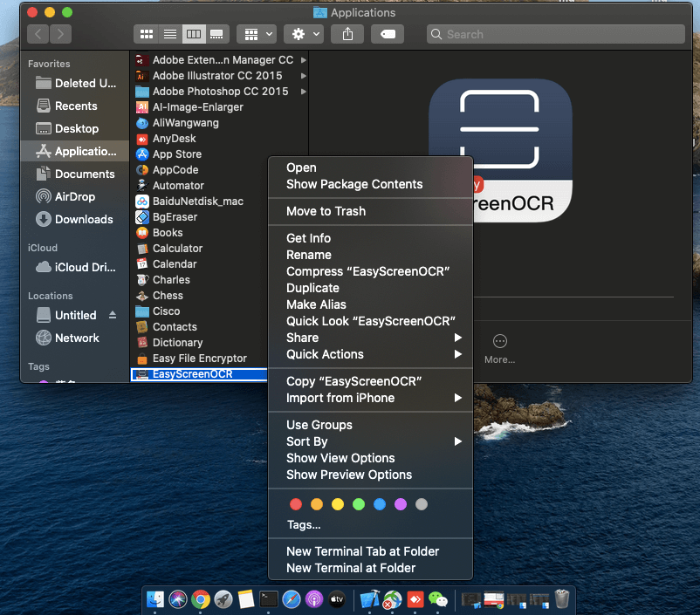Choose Get Info from the menu

point(308,238)
